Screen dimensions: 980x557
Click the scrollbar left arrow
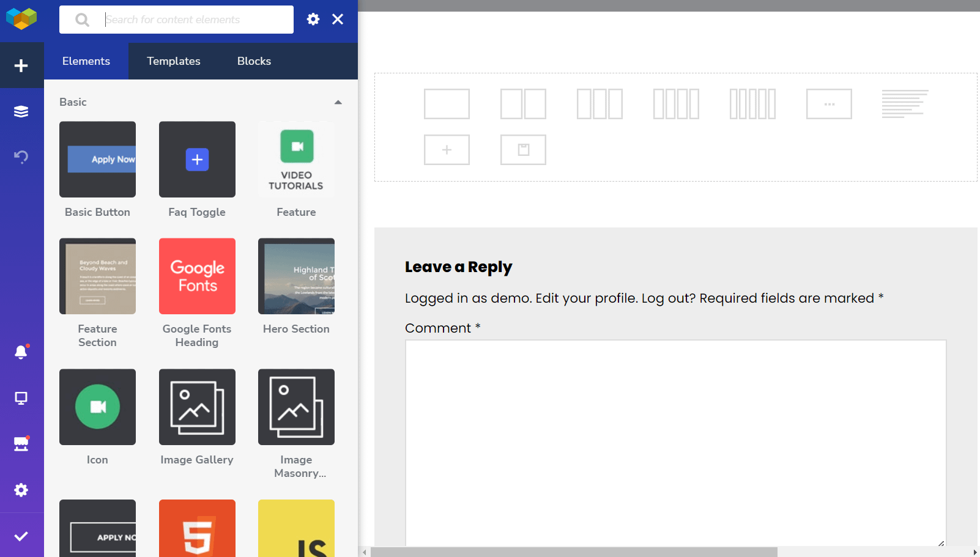click(365, 552)
